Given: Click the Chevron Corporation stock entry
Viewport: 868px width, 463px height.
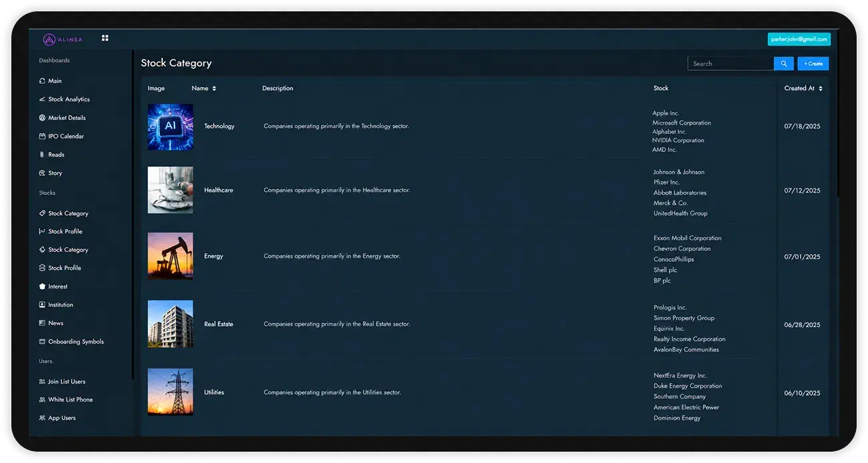Looking at the screenshot, I should (x=682, y=248).
